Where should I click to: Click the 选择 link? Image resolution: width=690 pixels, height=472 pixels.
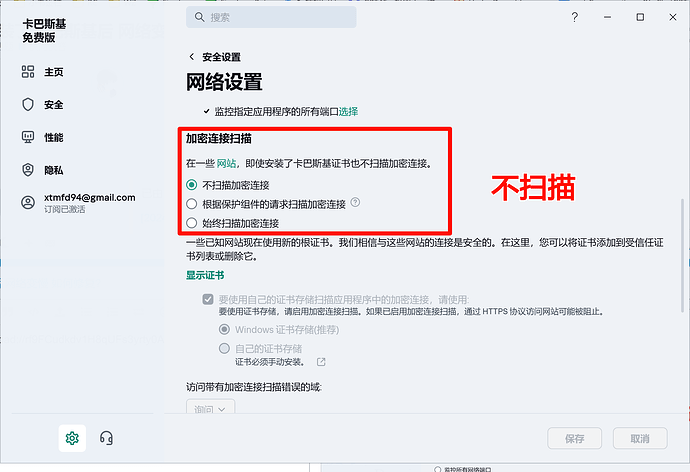click(x=348, y=112)
